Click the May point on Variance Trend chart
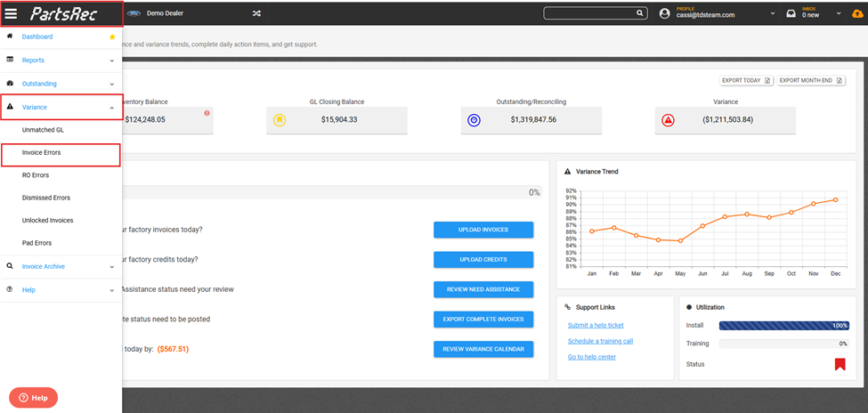This screenshot has width=868, height=413. (680, 241)
